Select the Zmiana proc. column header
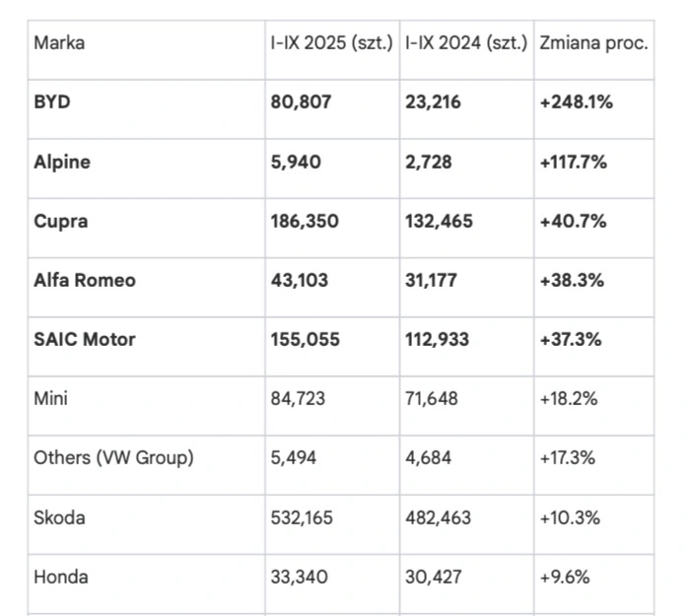The height and width of the screenshot is (616, 694). (x=593, y=43)
